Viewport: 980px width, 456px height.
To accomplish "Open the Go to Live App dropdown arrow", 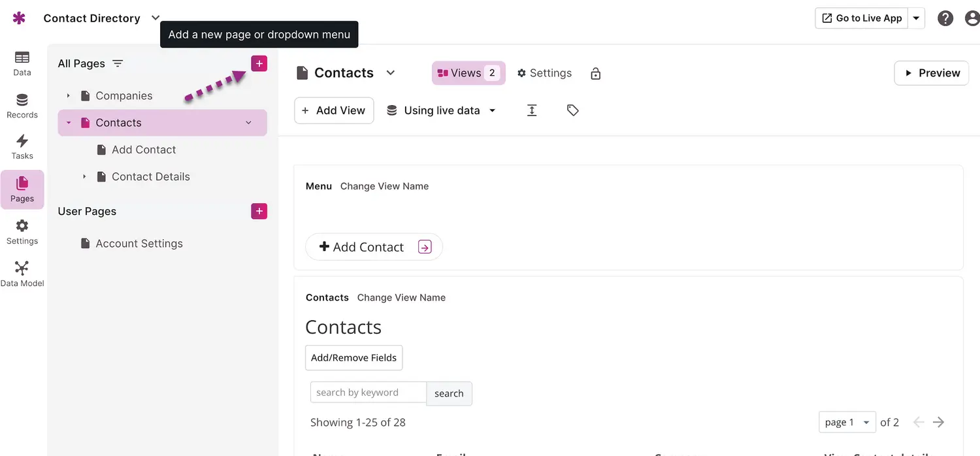I will point(917,18).
